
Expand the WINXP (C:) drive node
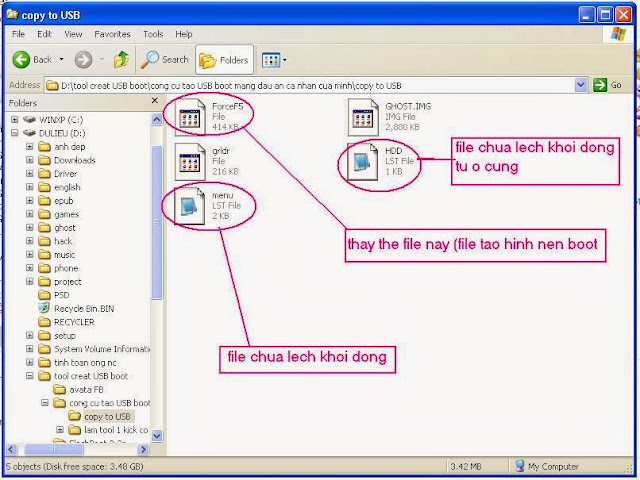[x=15, y=120]
